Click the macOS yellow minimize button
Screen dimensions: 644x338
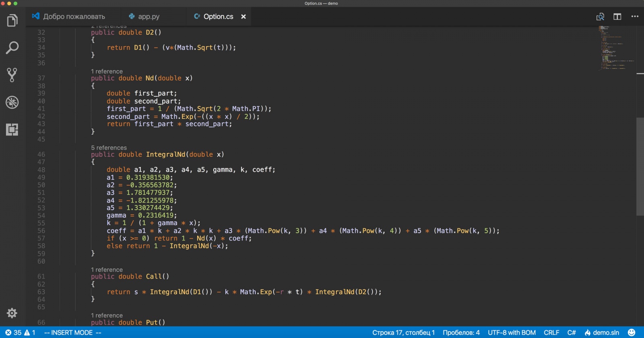pyautogui.click(x=9, y=3)
